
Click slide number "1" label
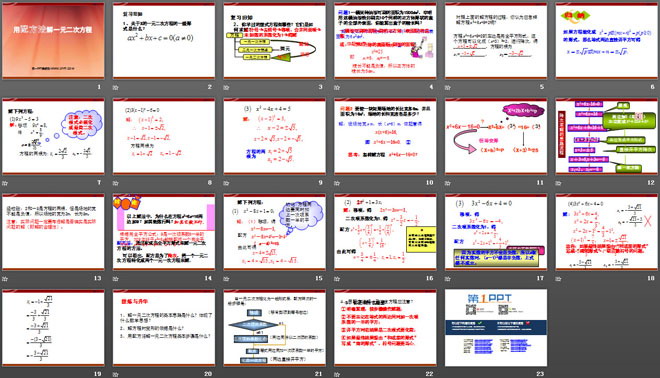pos(99,87)
